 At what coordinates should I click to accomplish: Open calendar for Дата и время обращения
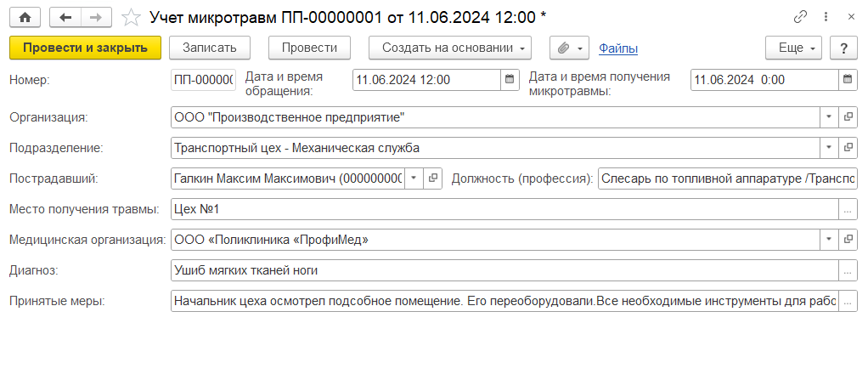point(510,80)
